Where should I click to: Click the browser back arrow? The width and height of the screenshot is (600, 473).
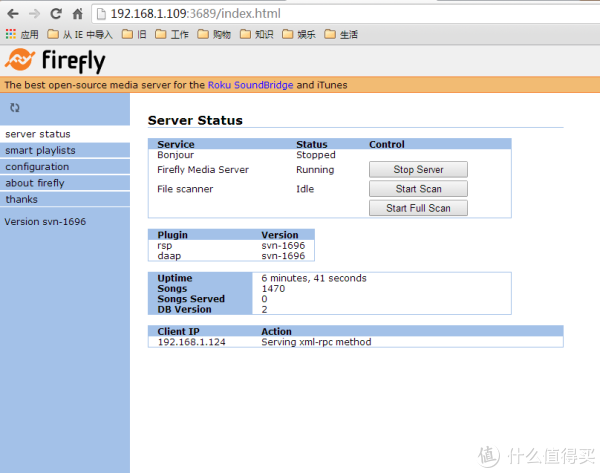click(12, 14)
